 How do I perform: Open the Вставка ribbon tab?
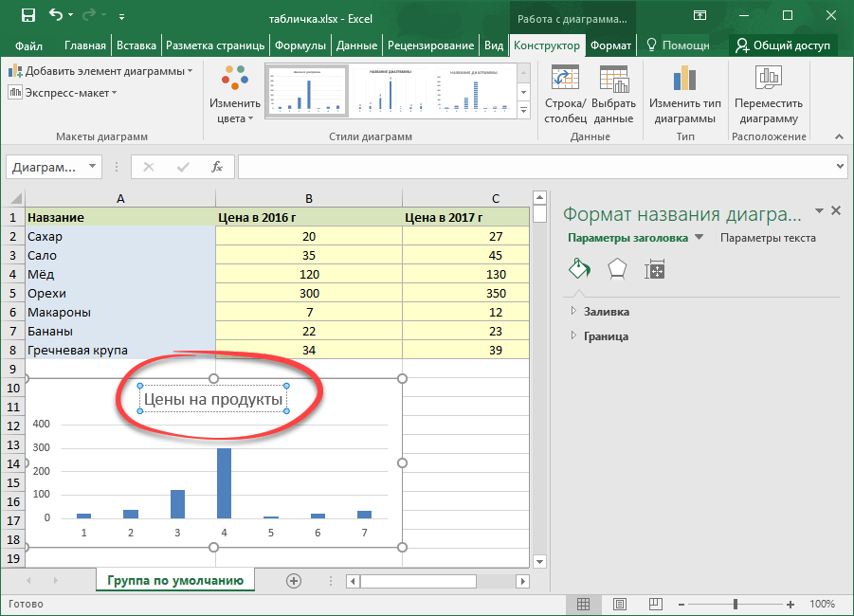coord(136,45)
